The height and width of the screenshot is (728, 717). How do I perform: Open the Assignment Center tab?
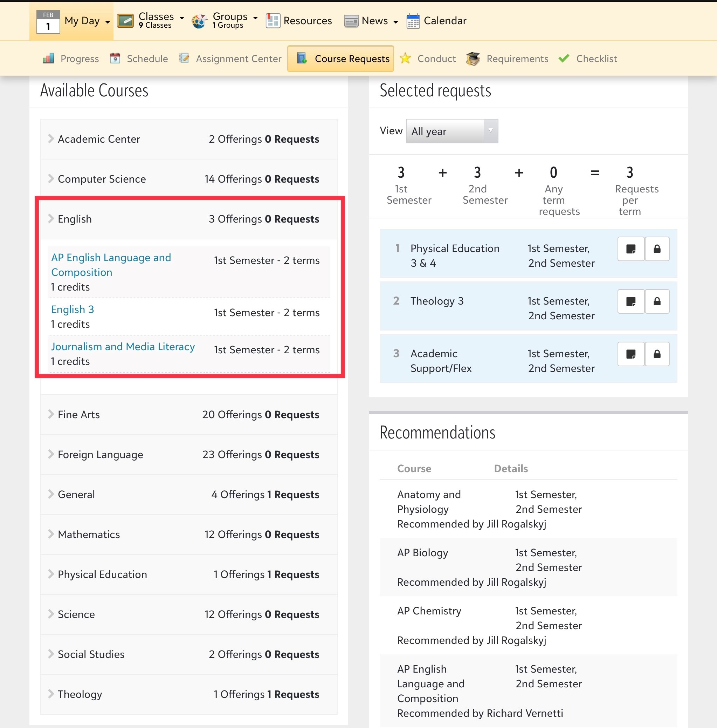tap(230, 59)
